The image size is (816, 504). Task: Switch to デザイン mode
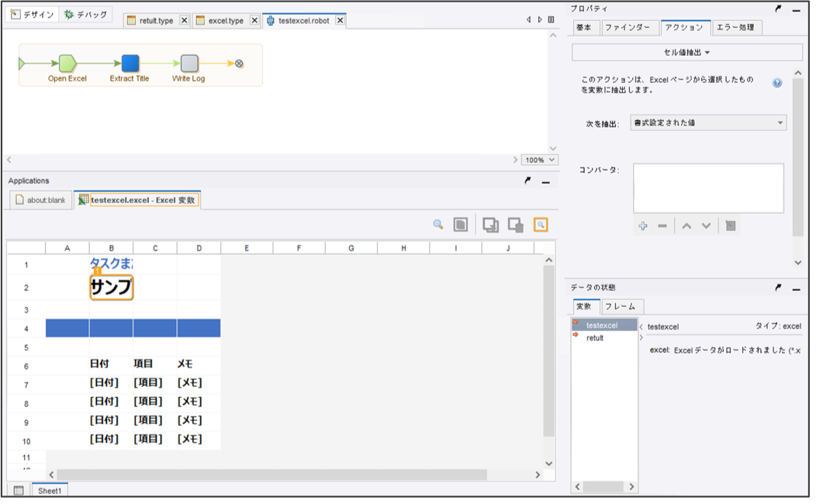pyautogui.click(x=31, y=15)
